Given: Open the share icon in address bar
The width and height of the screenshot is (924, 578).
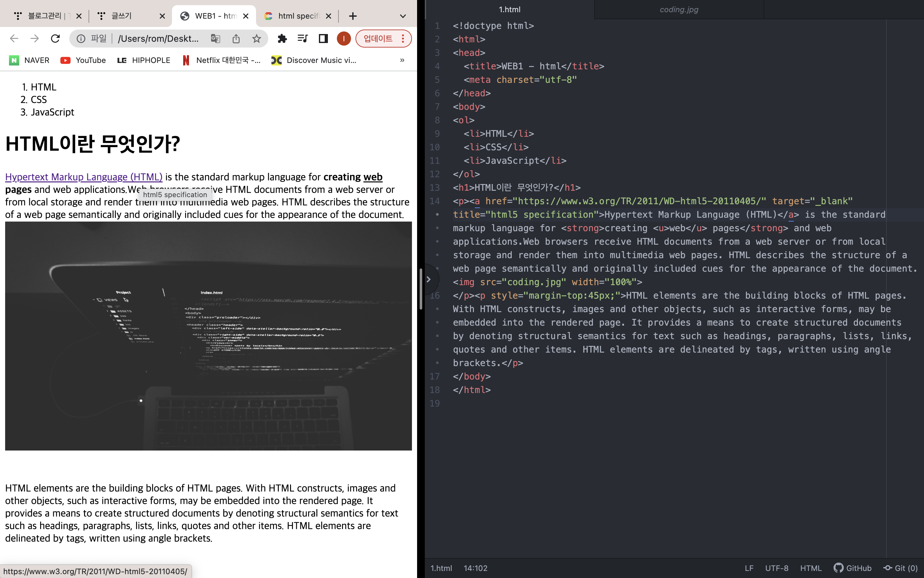Looking at the screenshot, I should pyautogui.click(x=236, y=39).
